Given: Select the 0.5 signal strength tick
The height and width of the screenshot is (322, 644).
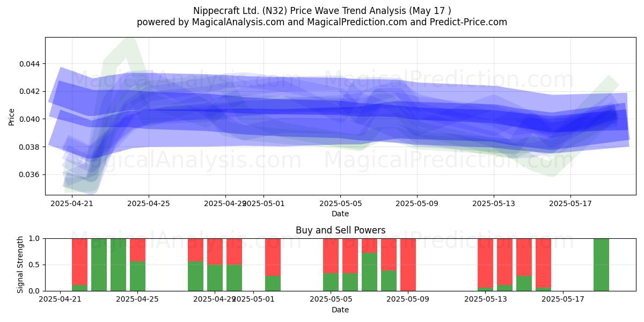Looking at the screenshot, I should (35, 265).
